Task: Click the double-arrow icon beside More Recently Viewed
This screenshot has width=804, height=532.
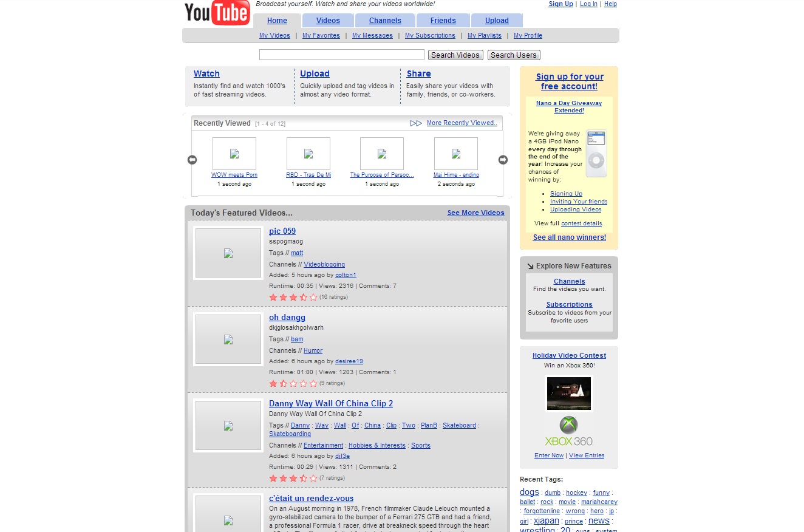Action: coord(416,123)
